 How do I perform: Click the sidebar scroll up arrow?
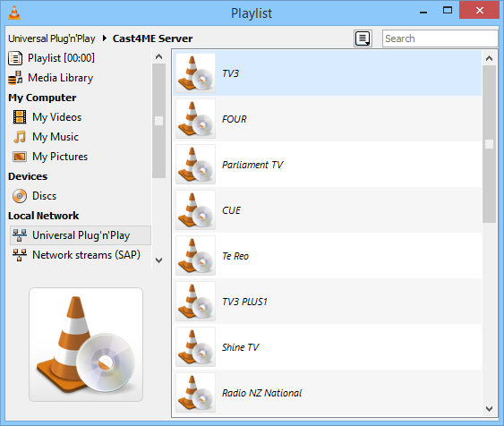pyautogui.click(x=158, y=57)
